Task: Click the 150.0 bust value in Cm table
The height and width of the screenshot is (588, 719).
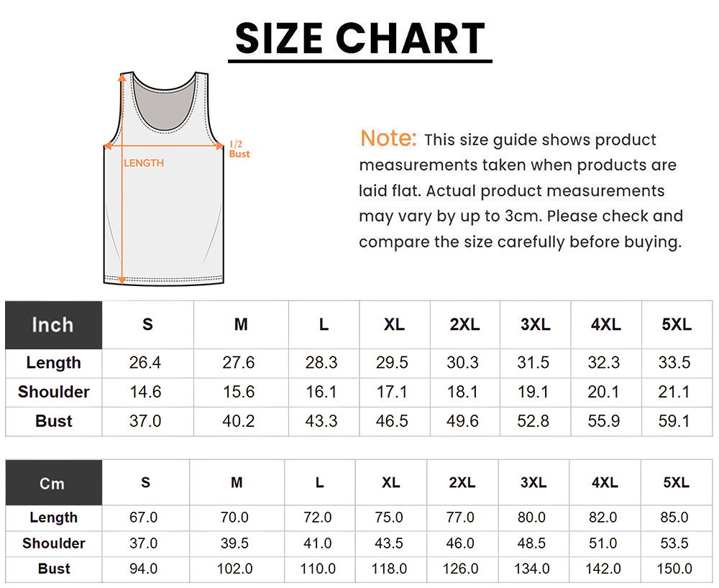Action: pyautogui.click(x=674, y=569)
